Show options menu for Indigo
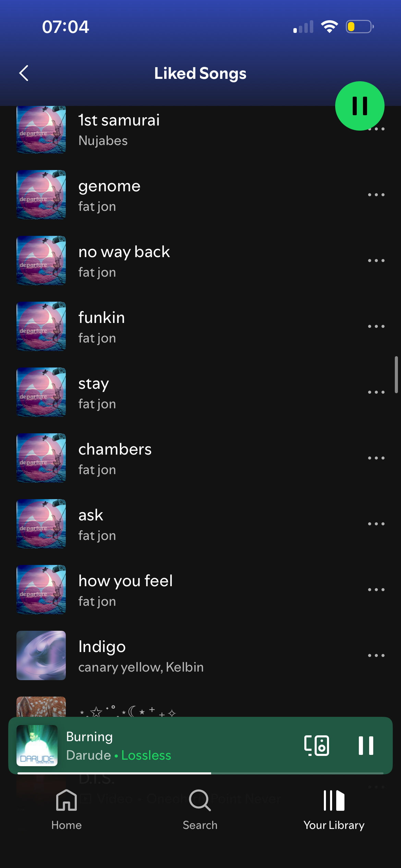 click(376, 655)
